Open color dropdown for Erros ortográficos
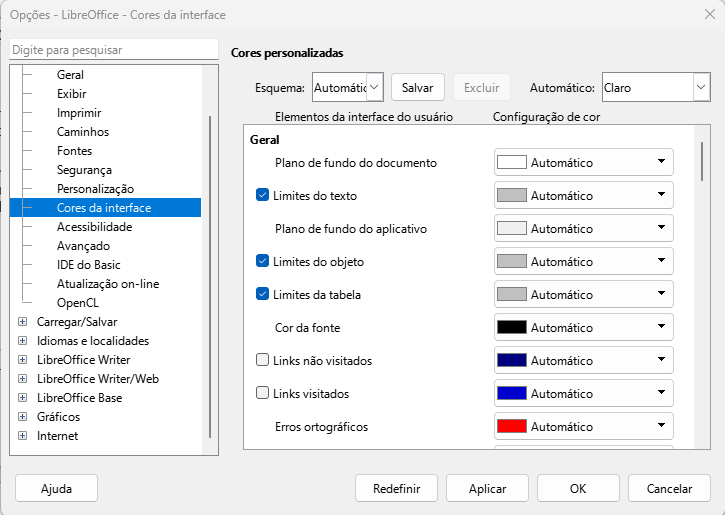The width and height of the screenshot is (725, 515). (x=584, y=426)
